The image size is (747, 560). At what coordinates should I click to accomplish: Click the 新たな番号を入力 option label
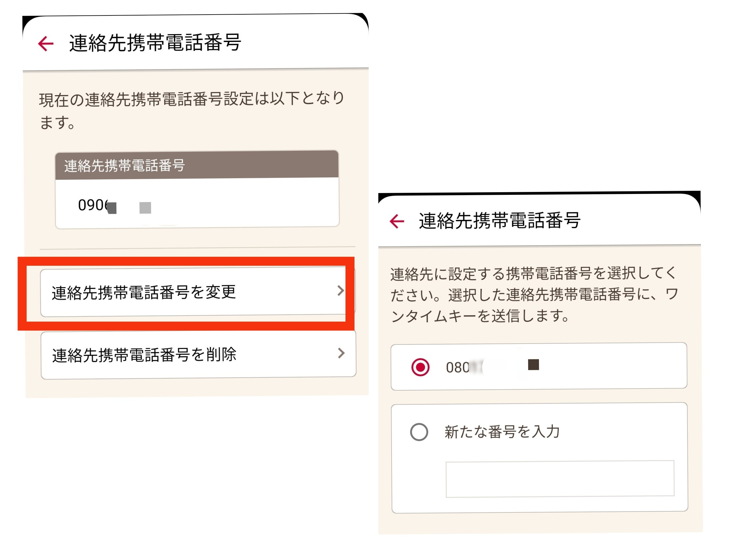[x=502, y=432]
